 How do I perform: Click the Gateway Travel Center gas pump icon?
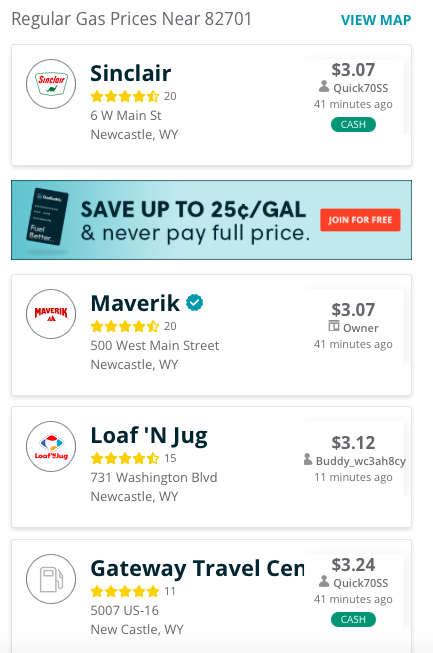click(51, 579)
